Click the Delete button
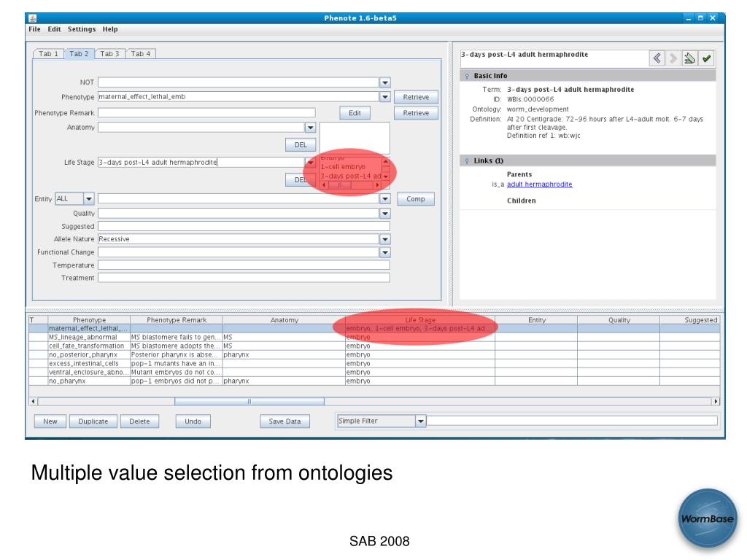The height and width of the screenshot is (560, 747). coord(139,421)
